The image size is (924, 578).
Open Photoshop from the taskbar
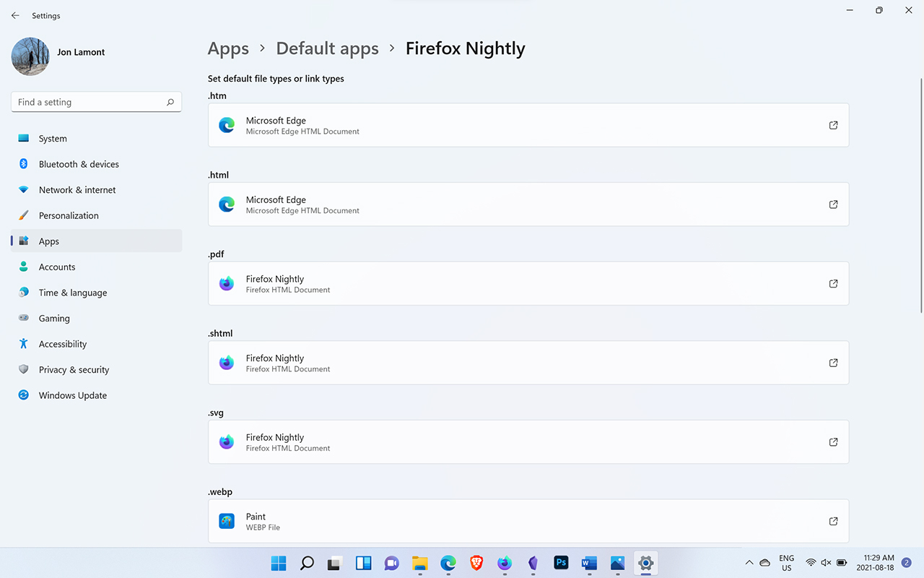(x=561, y=563)
